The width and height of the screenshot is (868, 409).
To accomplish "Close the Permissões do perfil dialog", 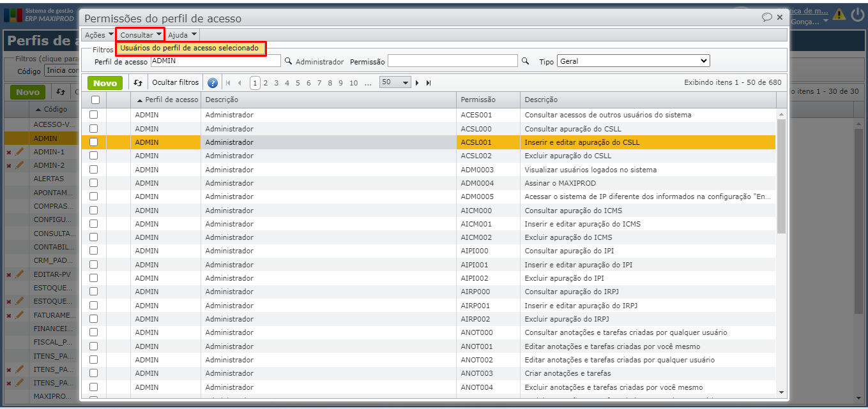I will point(780,17).
